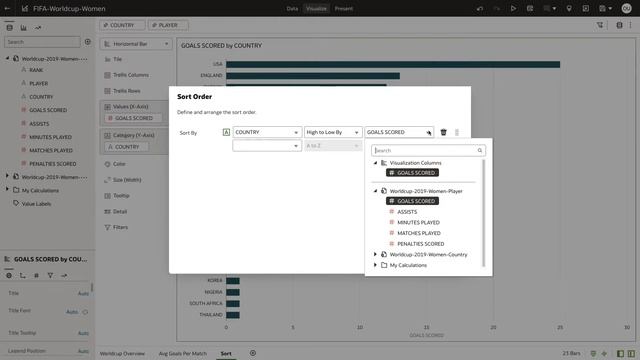Expand the Worldcup-2019-Women-Country group
640x360 pixels.
pyautogui.click(x=376, y=254)
